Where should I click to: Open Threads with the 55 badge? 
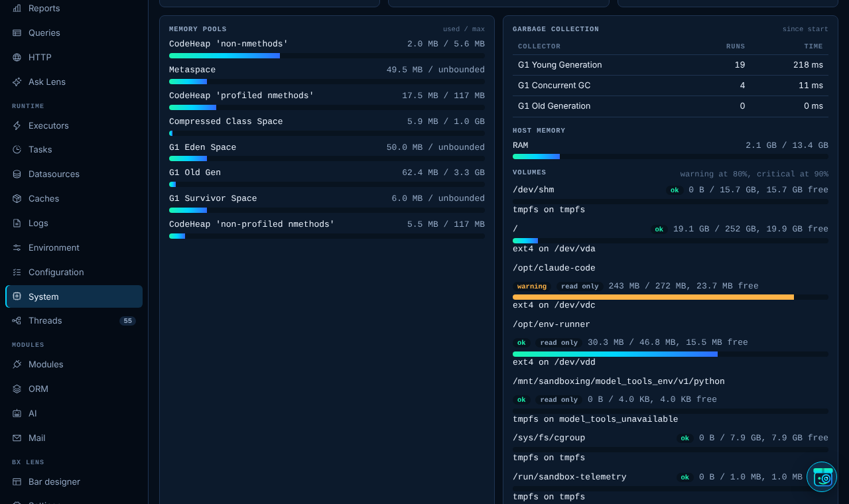74,320
